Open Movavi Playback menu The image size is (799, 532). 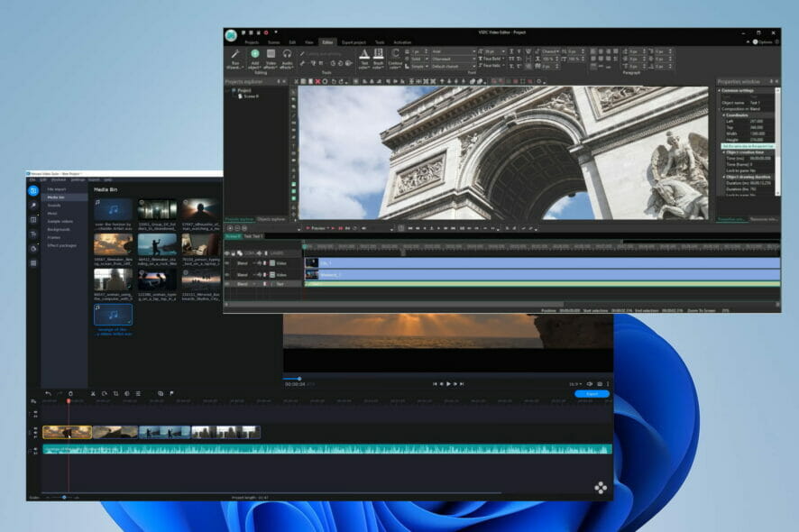pos(59,179)
